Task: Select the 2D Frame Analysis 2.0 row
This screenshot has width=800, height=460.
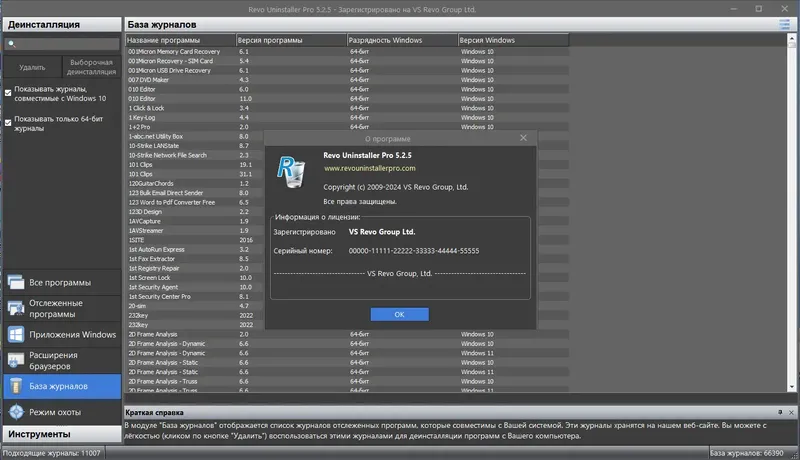Action: pyautogui.click(x=347, y=334)
